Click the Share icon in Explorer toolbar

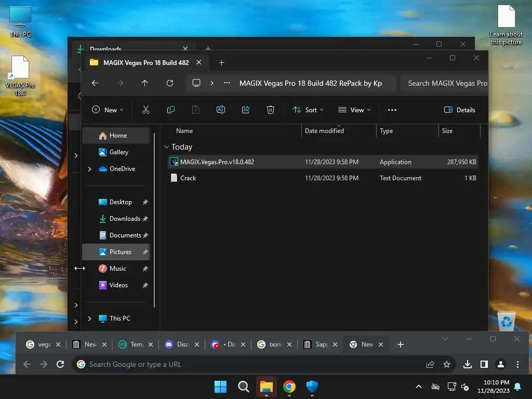[246, 110]
